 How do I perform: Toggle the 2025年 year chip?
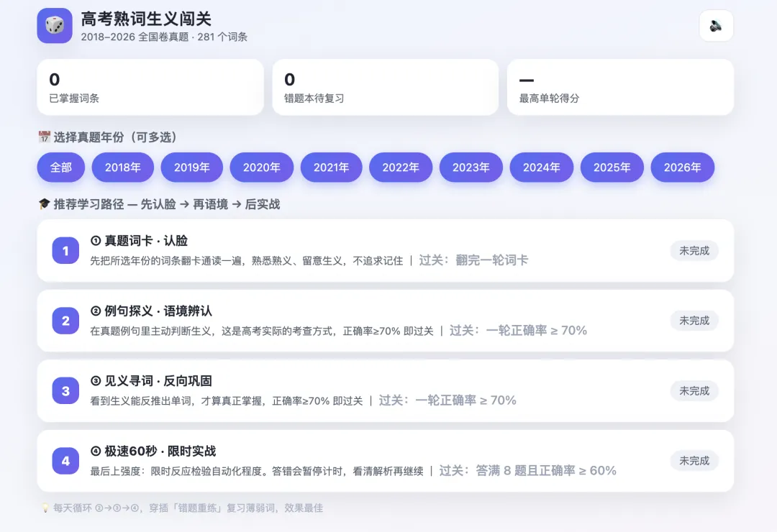612,168
